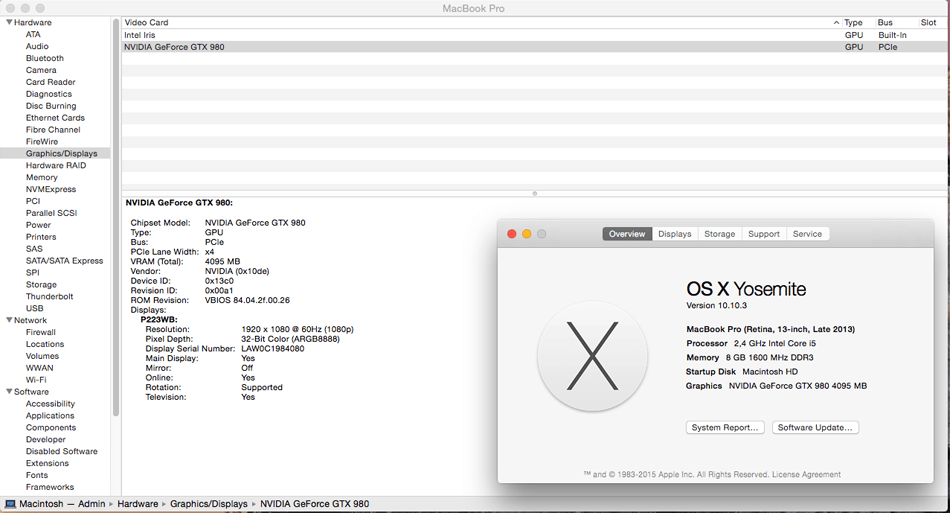Select WWAN under Network
The image size is (950, 513).
click(x=39, y=368)
